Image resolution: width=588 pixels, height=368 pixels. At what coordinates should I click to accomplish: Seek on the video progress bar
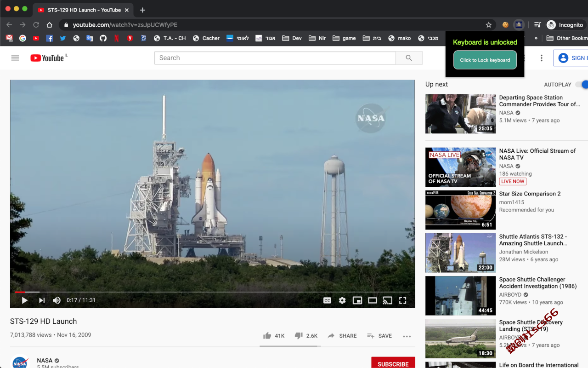[x=212, y=292]
